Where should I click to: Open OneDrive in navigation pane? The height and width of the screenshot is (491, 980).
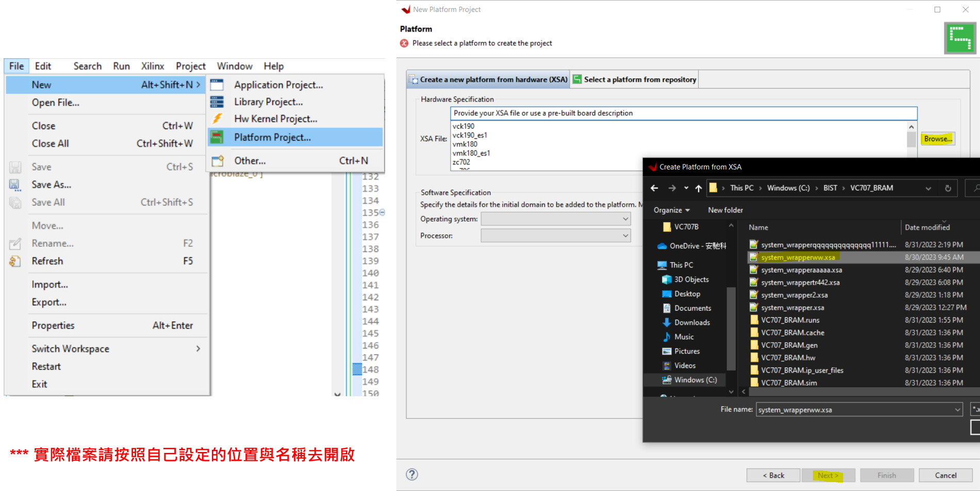(691, 246)
